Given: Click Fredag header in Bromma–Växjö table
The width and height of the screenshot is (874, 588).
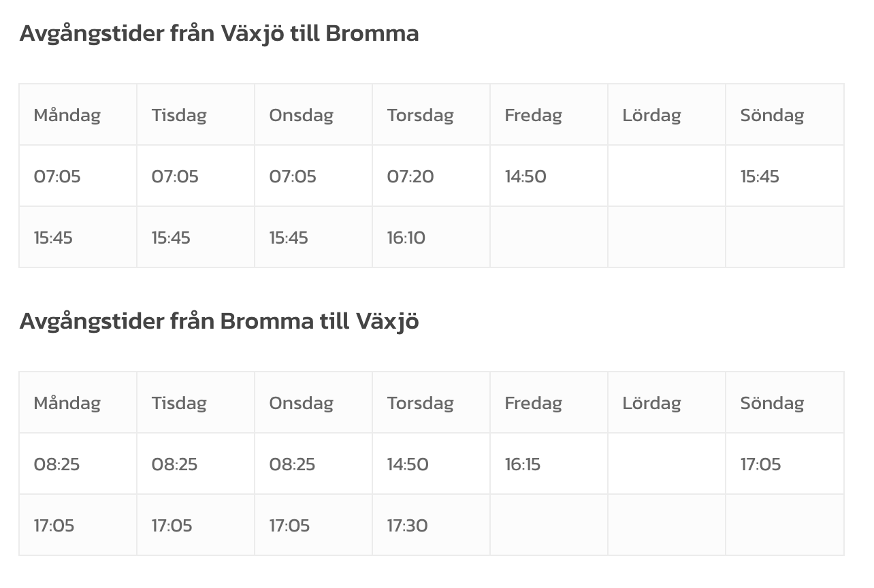Looking at the screenshot, I should [x=533, y=403].
